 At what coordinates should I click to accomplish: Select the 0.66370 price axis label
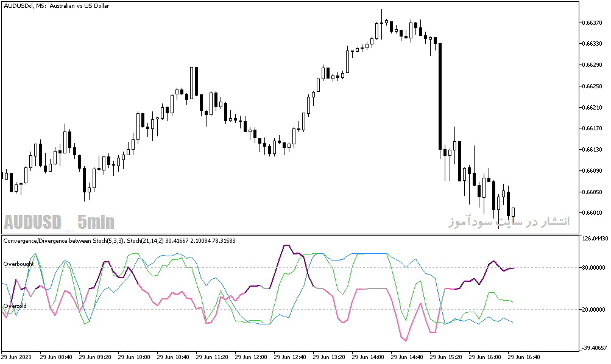pos(592,23)
